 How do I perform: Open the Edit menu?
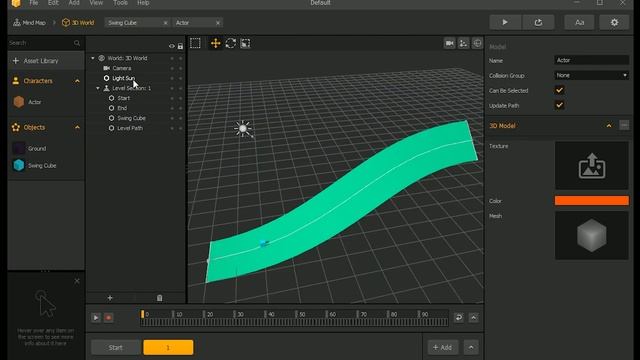[x=53, y=3]
